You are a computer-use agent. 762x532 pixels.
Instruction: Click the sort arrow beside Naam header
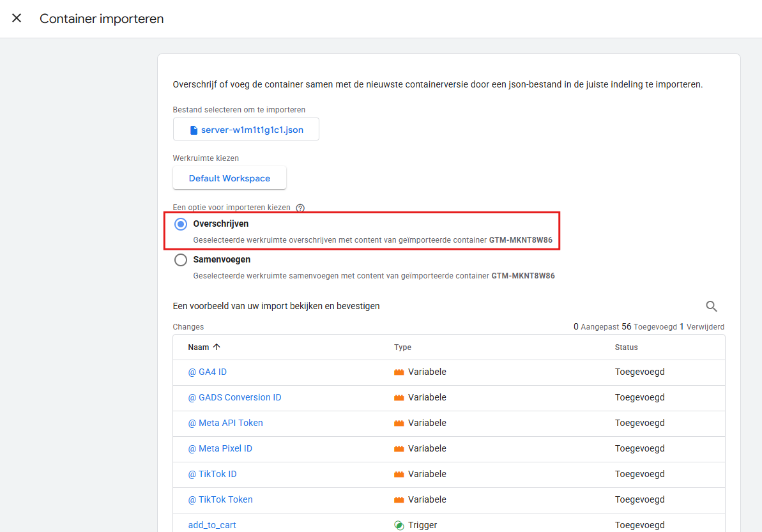[217, 347]
